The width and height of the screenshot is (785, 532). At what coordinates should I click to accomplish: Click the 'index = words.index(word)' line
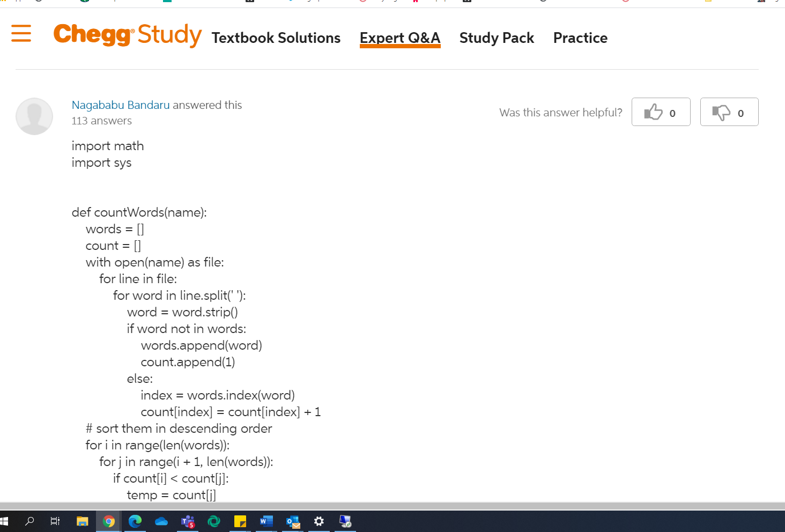point(218,395)
